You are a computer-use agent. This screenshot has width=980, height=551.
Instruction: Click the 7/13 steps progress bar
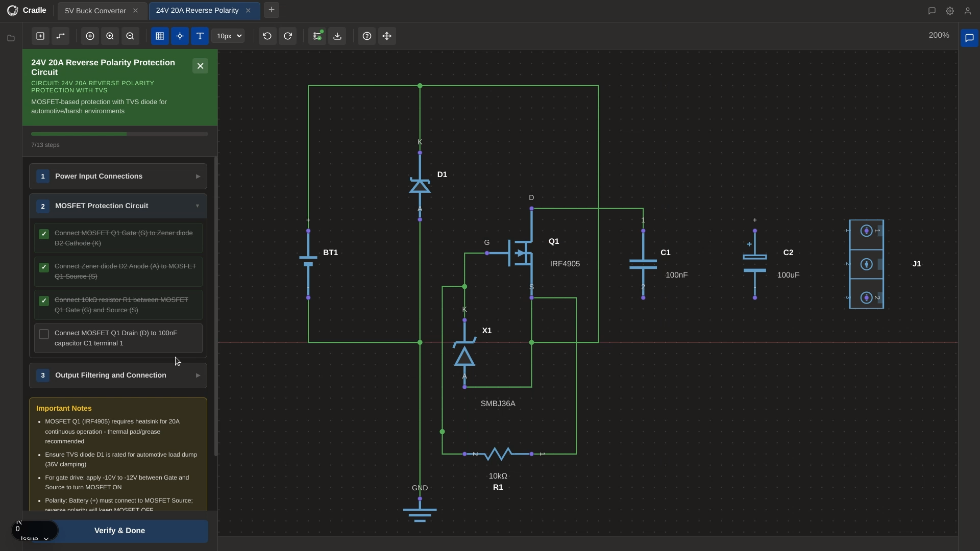click(119, 134)
